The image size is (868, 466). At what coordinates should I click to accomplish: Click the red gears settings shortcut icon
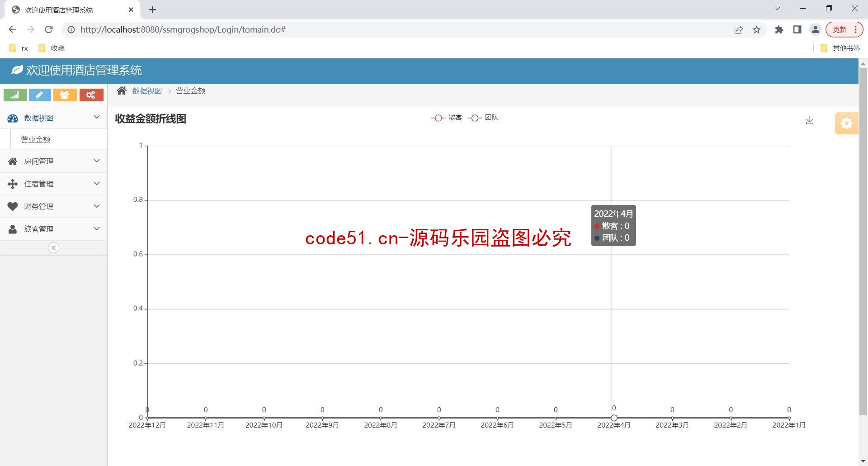[x=91, y=95]
